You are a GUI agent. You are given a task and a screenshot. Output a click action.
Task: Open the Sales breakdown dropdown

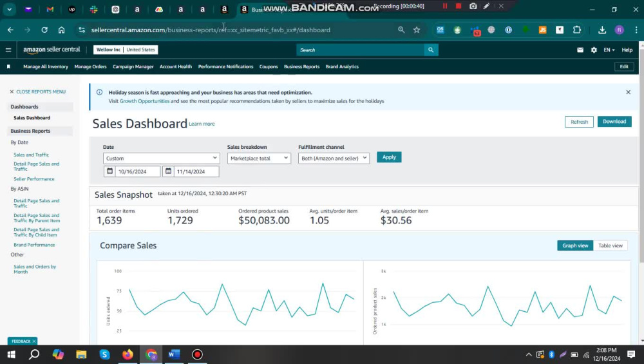click(259, 158)
